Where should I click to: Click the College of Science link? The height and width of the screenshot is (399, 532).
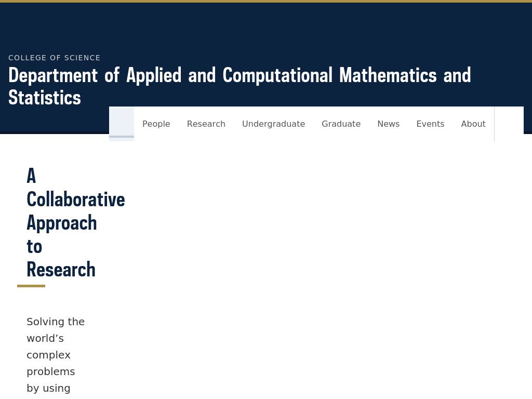click(x=55, y=58)
